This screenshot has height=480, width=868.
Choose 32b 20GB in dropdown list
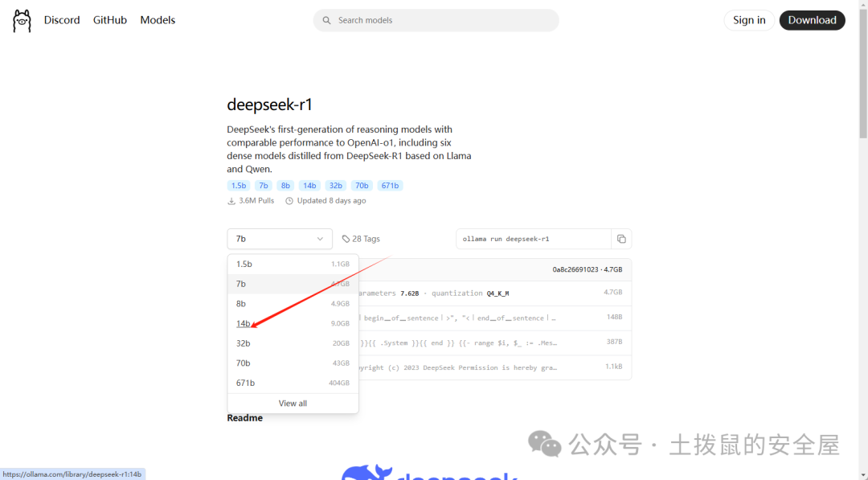pyautogui.click(x=293, y=343)
